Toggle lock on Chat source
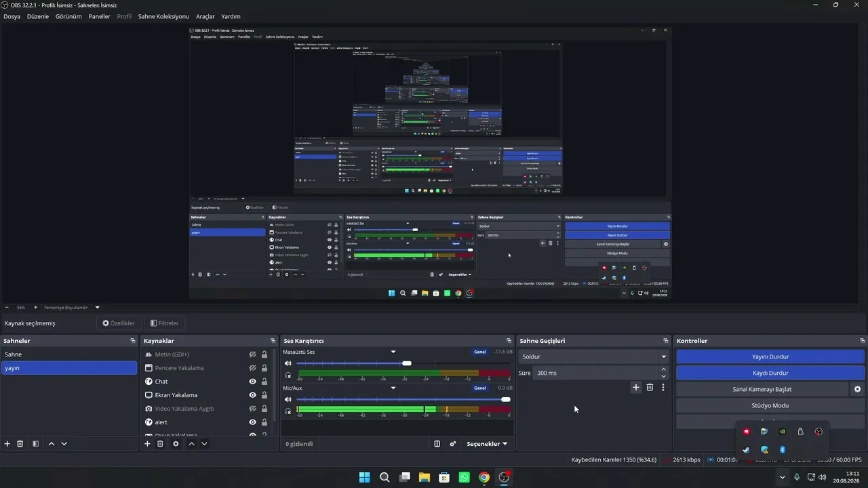 coord(264,382)
